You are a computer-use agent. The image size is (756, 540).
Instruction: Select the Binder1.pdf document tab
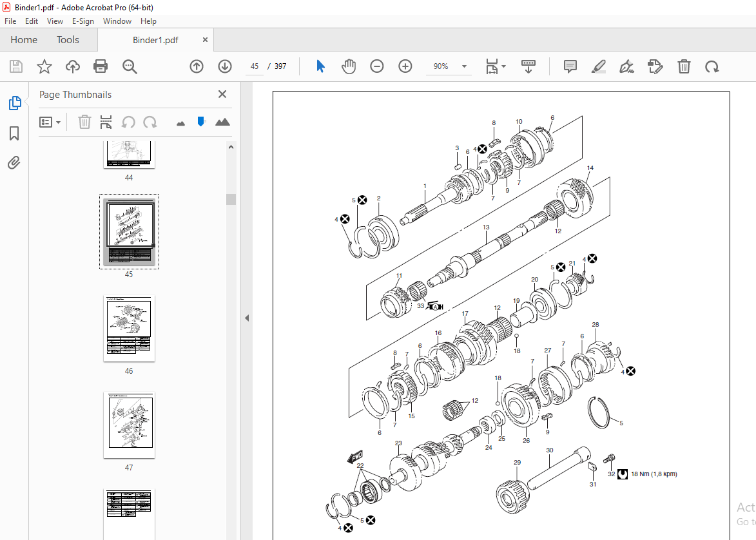155,40
